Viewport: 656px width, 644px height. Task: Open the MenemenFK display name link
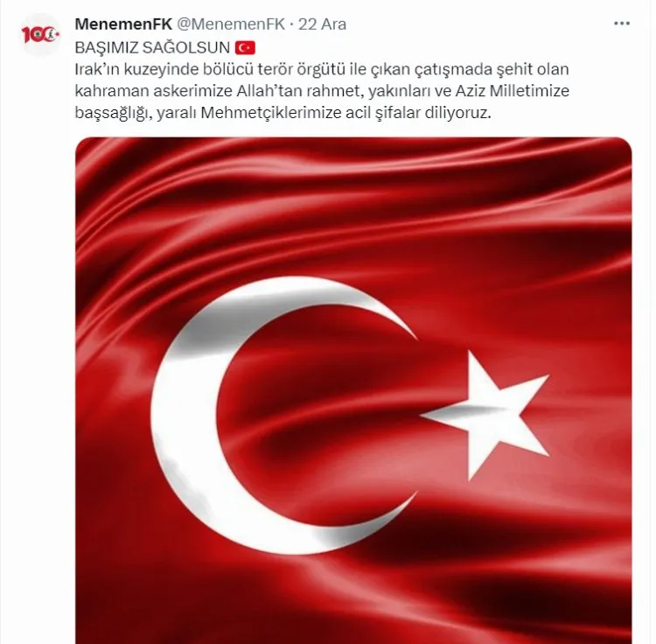coord(123,24)
